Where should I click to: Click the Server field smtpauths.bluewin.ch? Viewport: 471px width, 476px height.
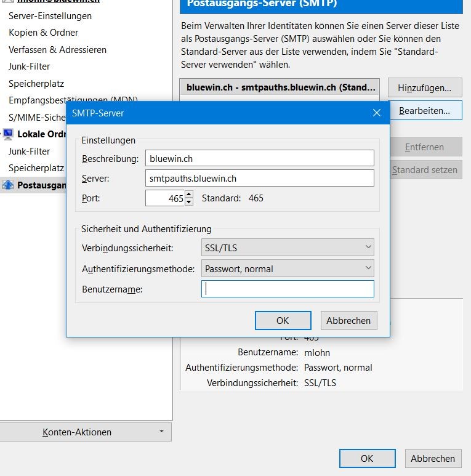260,178
